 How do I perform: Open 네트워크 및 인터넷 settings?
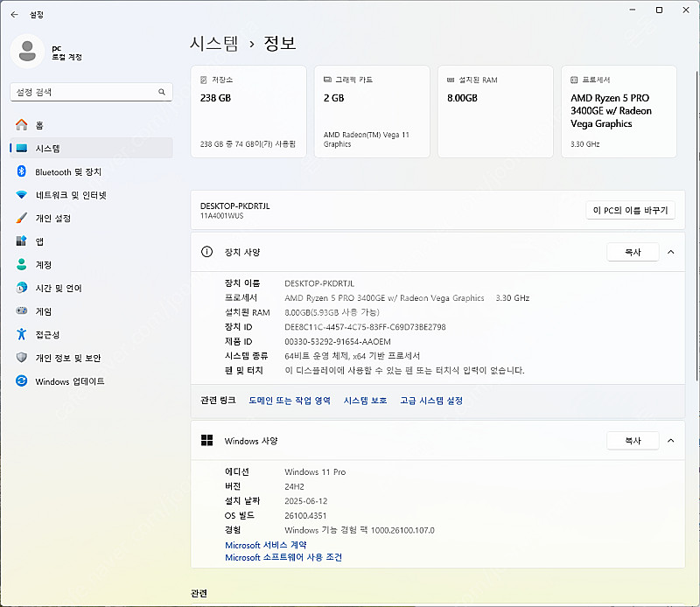point(91,195)
